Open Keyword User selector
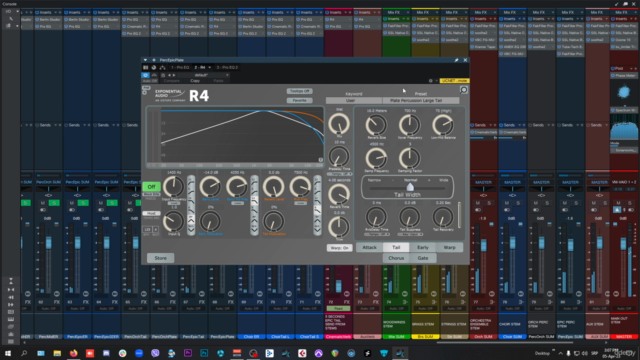Image resolution: width=640 pixels, height=360 pixels. click(x=354, y=100)
